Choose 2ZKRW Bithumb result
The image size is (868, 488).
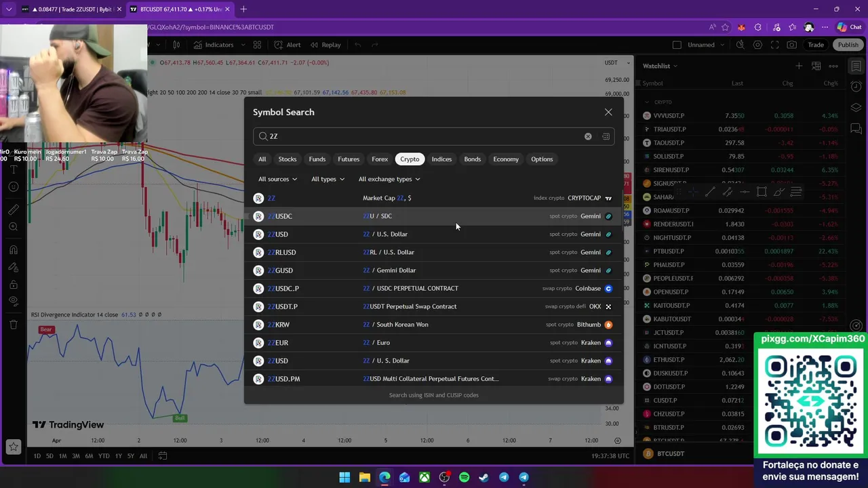pos(433,325)
